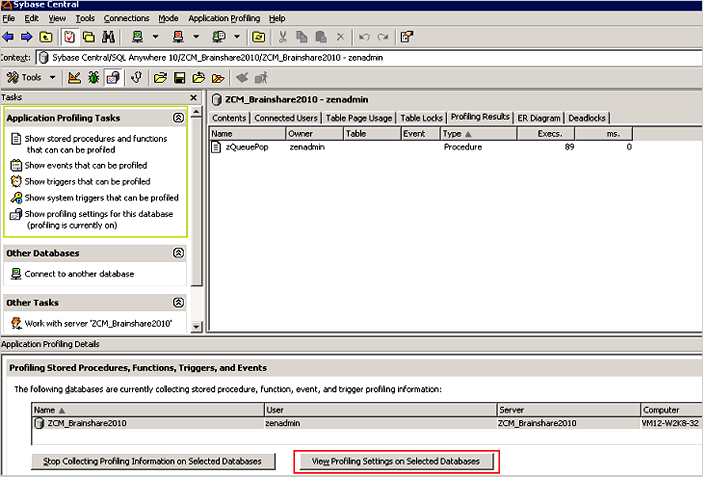Open the dropdown beside the Connect icon

coord(156,37)
